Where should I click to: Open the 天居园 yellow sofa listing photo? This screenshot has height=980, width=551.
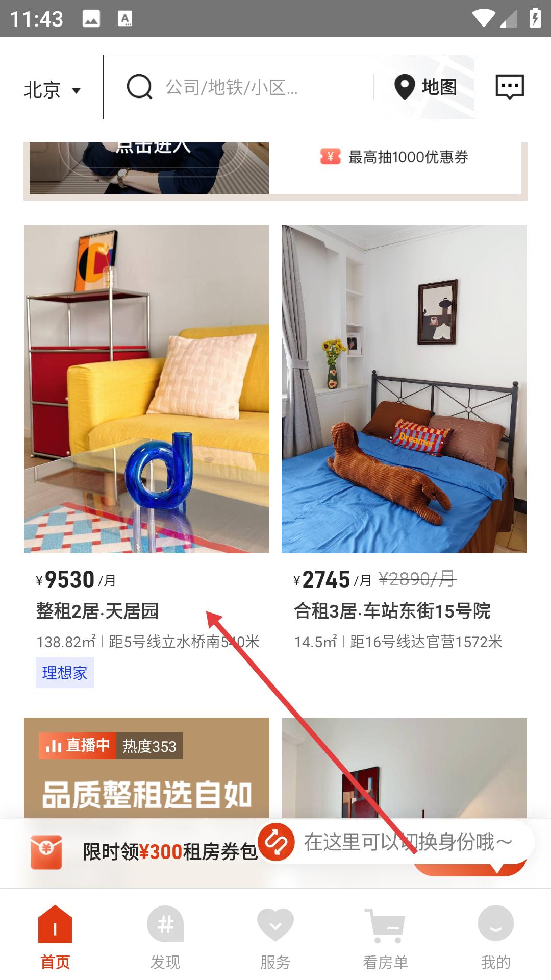click(146, 389)
